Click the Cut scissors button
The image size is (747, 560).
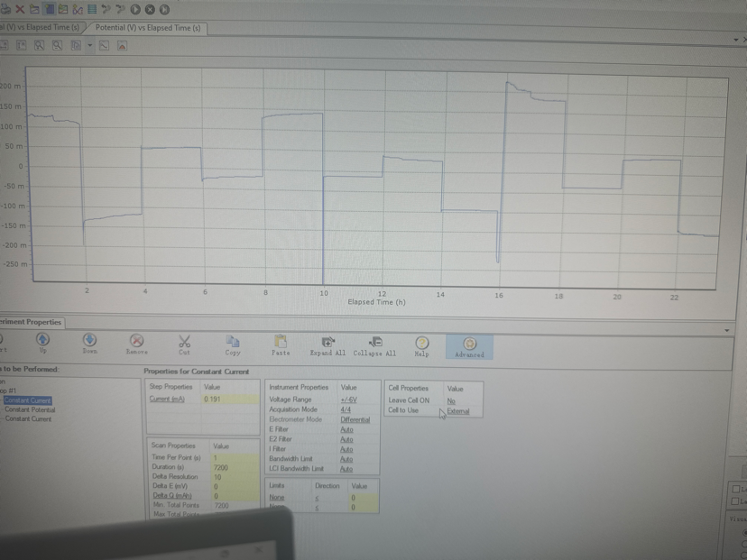(x=184, y=344)
